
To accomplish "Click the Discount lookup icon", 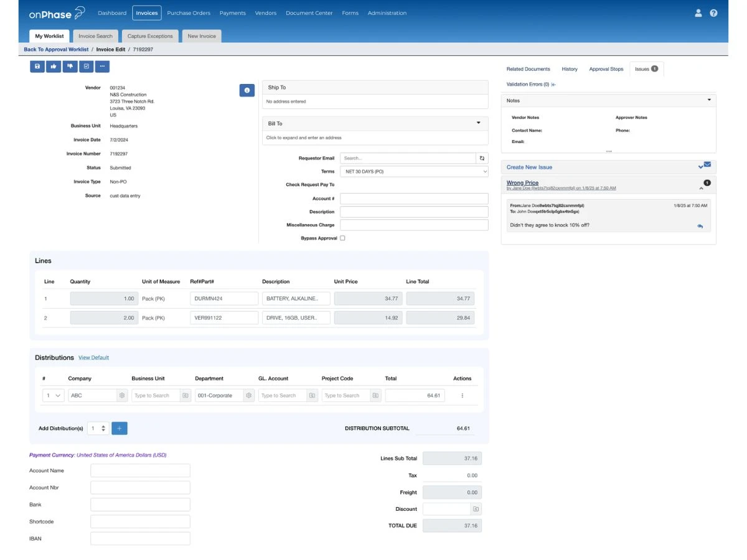I will (x=476, y=509).
